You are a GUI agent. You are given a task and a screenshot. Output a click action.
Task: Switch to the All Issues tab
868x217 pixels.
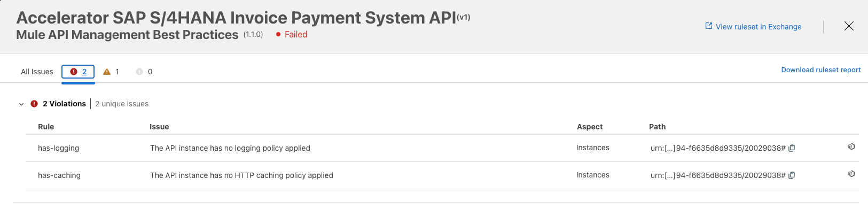37,72
